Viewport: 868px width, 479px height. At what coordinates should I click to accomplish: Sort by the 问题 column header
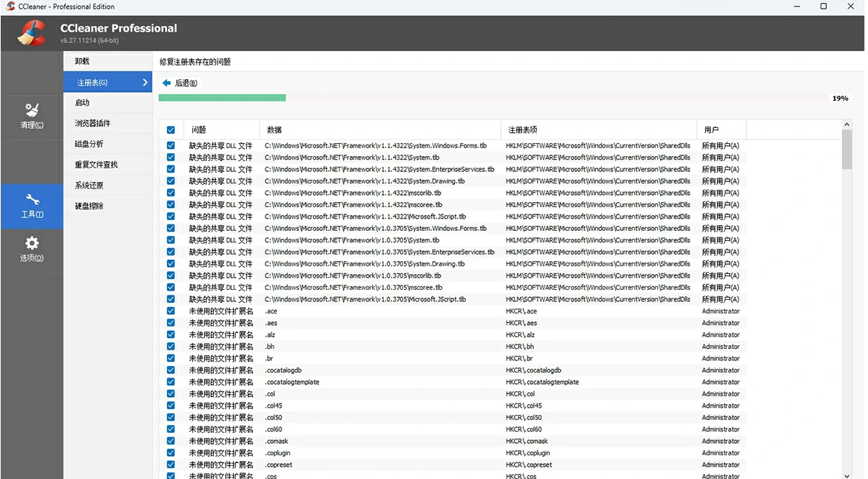[x=220, y=129]
